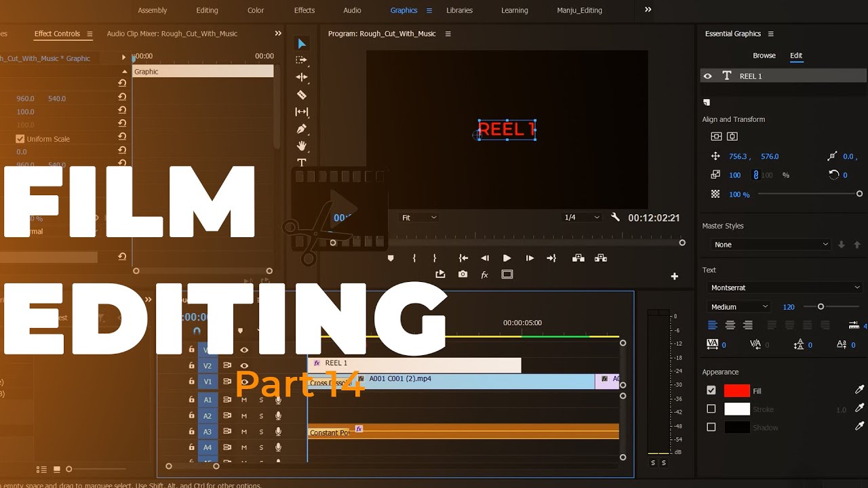Toggle the global FX mute button
The image size is (868, 488).
coord(484,275)
